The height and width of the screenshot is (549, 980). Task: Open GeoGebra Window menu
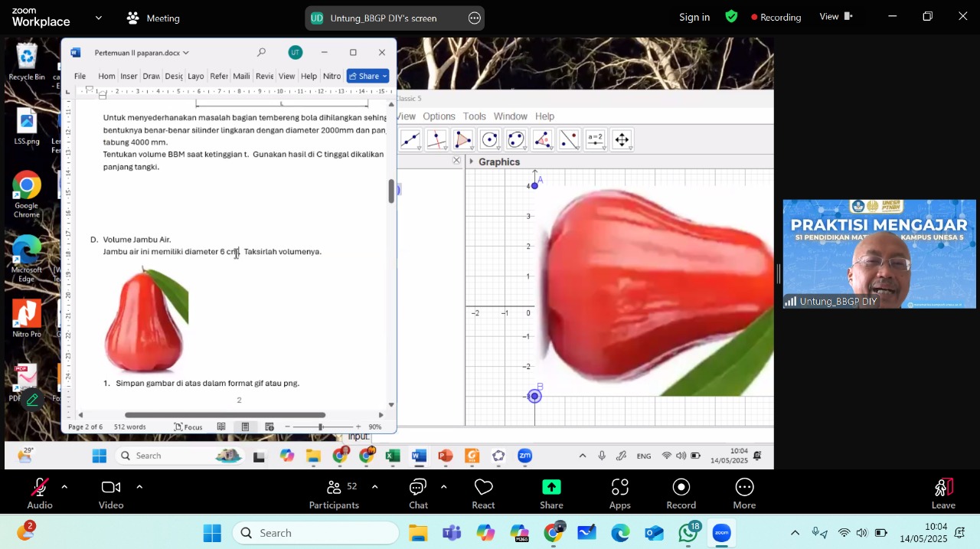coord(510,116)
